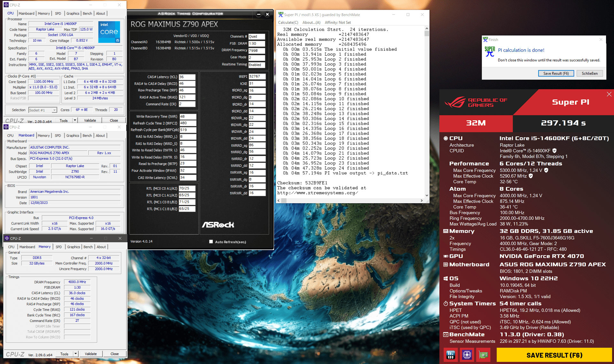The image size is (614, 364).
Task: Enable Auto Refresh checkbox in Timing Configurator
Action: (211, 242)
